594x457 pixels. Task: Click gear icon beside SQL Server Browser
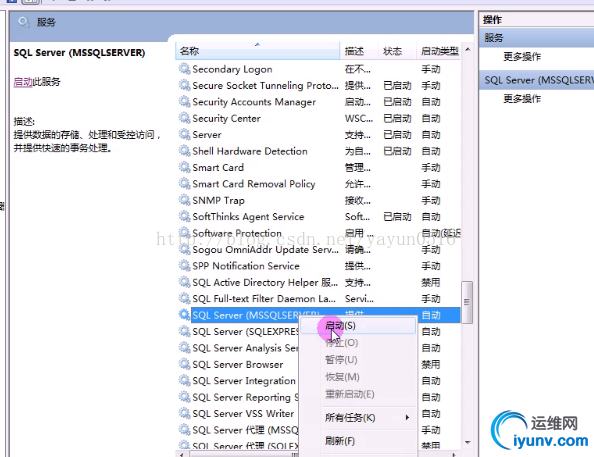coord(184,364)
